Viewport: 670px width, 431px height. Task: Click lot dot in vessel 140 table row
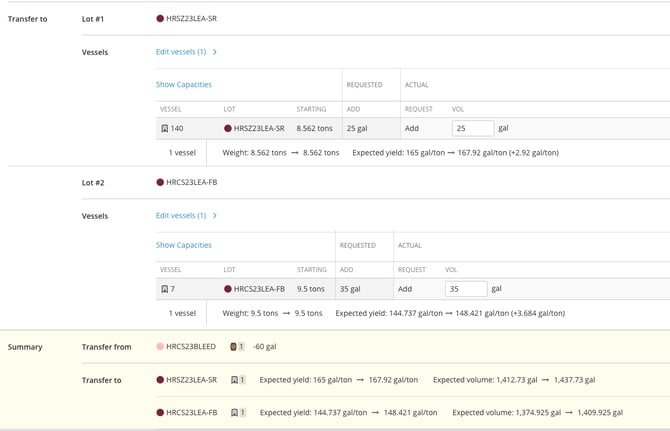[228, 129]
